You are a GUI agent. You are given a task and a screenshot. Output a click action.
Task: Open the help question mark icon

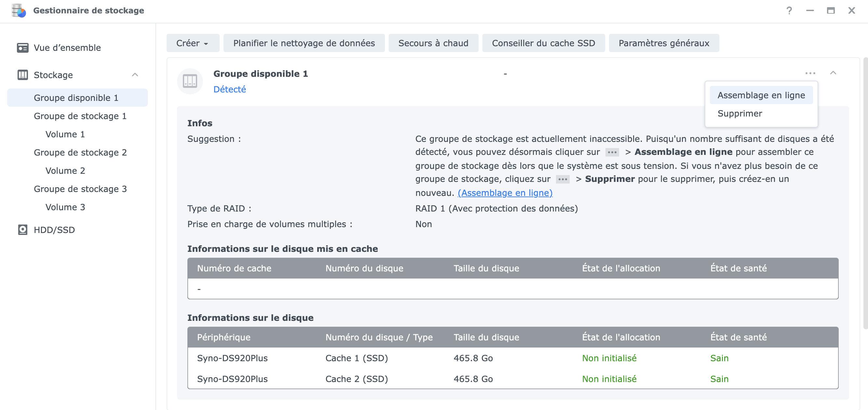tap(789, 10)
